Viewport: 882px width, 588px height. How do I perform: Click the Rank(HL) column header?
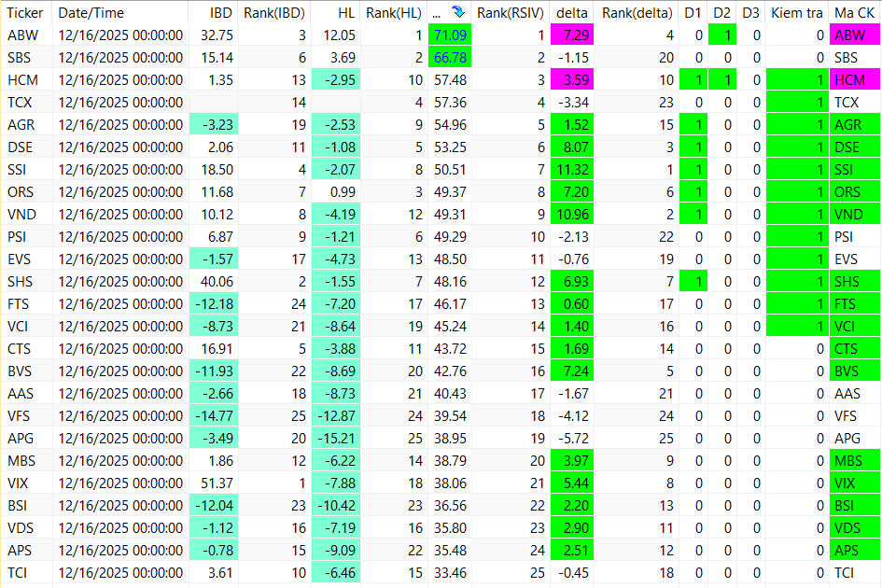393,12
